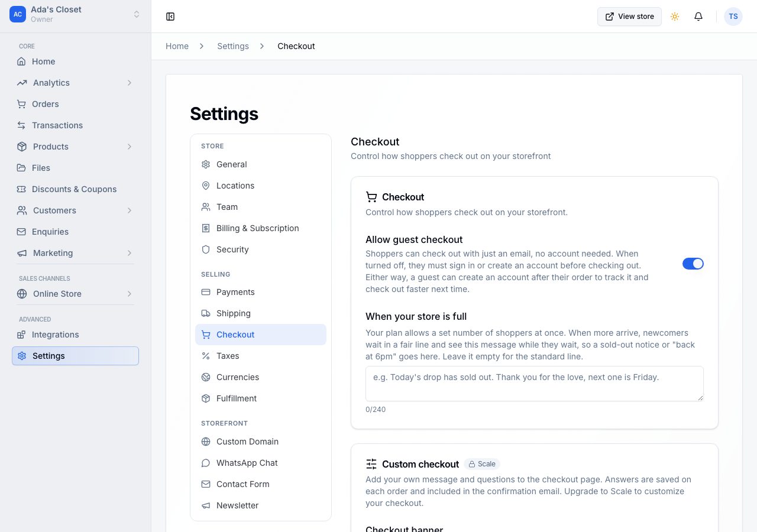757x532 pixels.
Task: Click the Files folder icon
Action: [21, 168]
